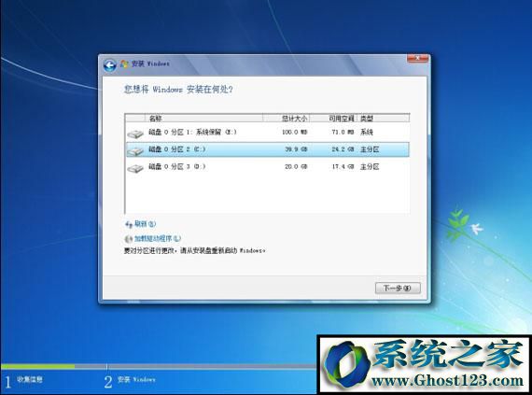
Task: Click the 刷新(R) refresh link
Action: pyautogui.click(x=145, y=224)
